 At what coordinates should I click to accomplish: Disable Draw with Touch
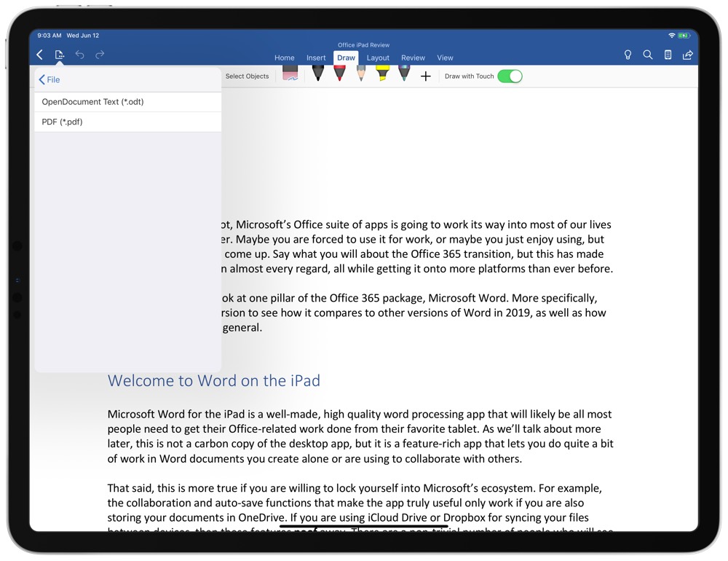(x=510, y=76)
